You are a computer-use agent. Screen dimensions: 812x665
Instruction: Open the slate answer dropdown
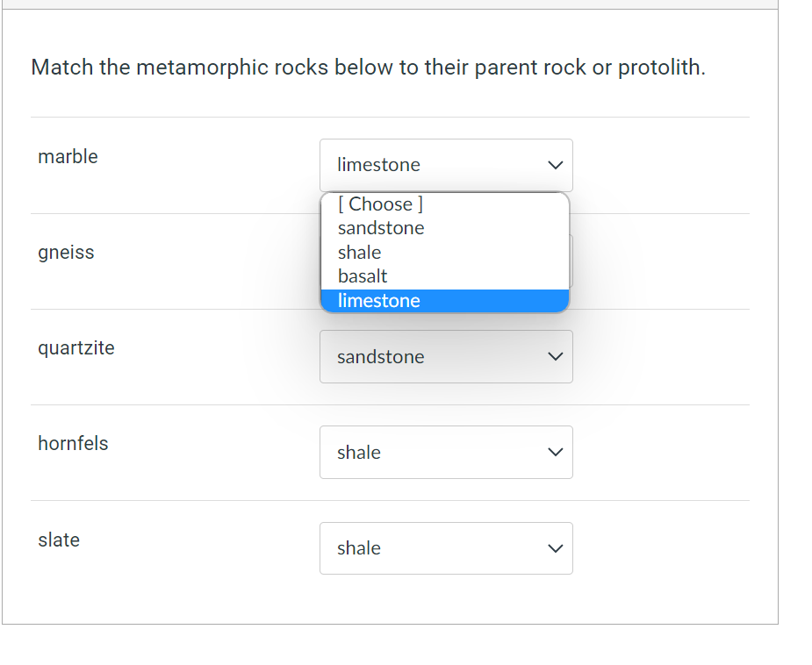click(445, 548)
